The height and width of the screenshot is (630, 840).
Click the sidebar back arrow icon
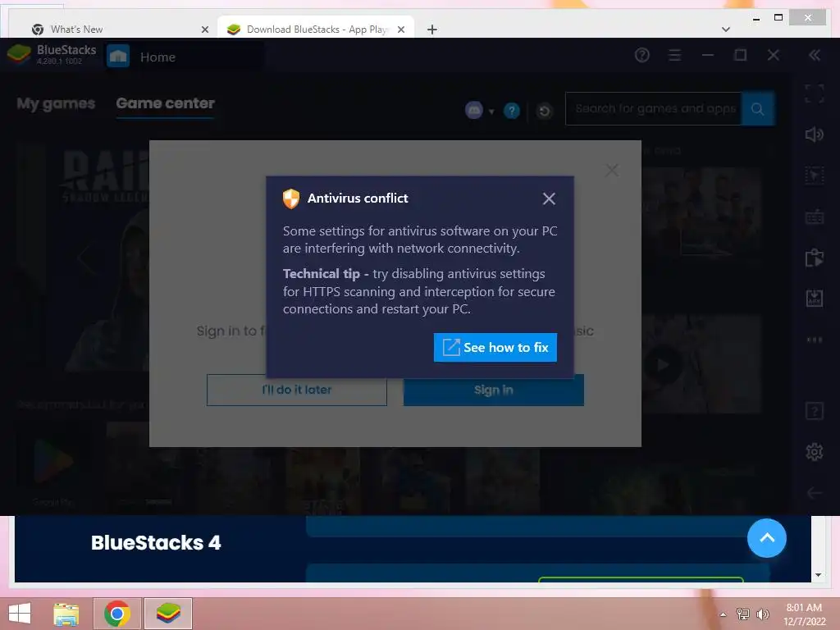(815, 493)
